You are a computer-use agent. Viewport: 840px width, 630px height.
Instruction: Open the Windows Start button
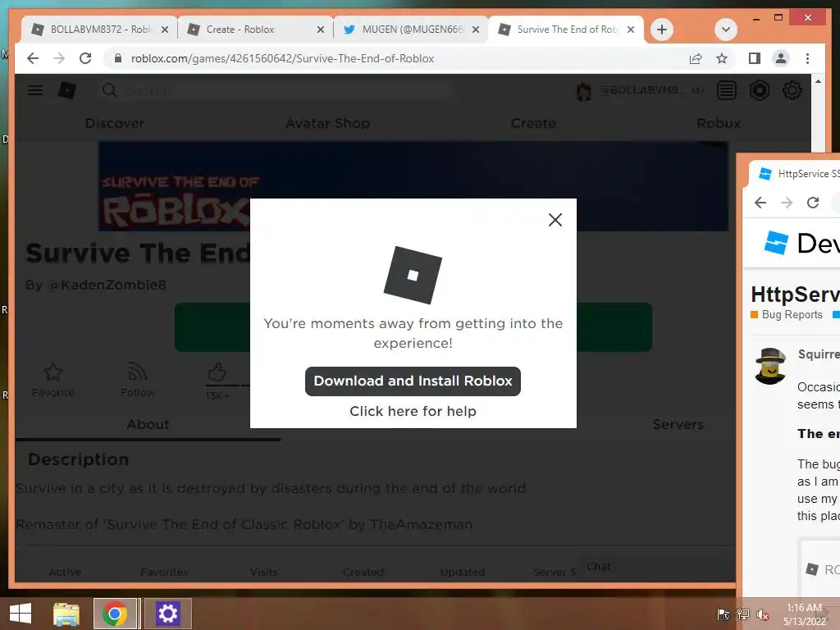point(20,614)
